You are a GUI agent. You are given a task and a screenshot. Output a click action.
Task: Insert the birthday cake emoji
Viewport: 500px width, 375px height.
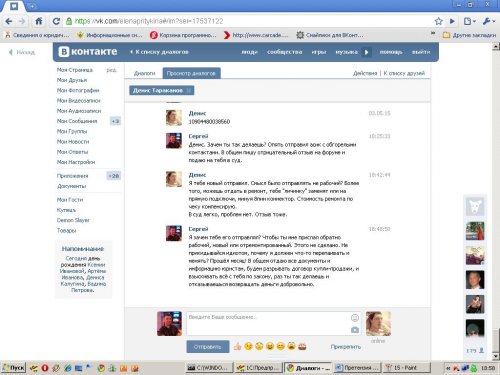pos(302,346)
